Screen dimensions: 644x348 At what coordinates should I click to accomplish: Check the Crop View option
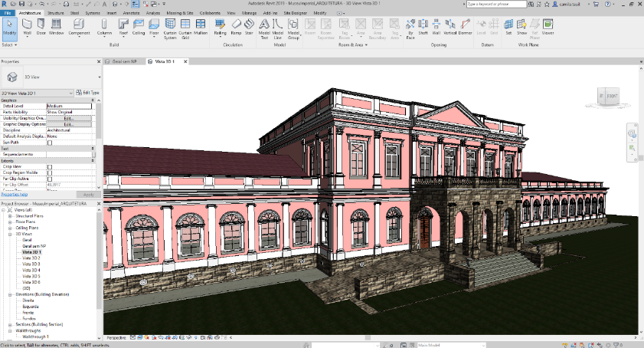coord(51,166)
